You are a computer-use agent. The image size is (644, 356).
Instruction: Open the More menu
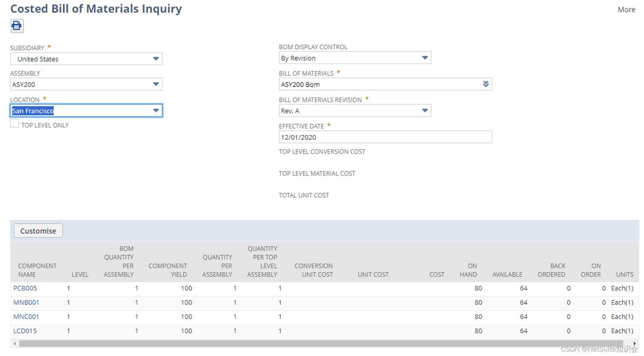pos(626,10)
